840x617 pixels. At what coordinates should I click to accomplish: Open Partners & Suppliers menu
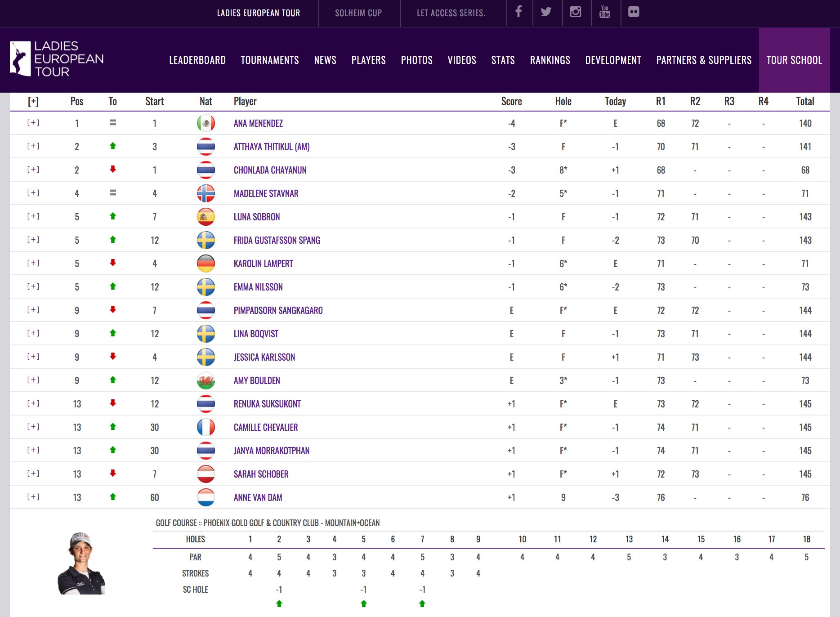coord(704,60)
